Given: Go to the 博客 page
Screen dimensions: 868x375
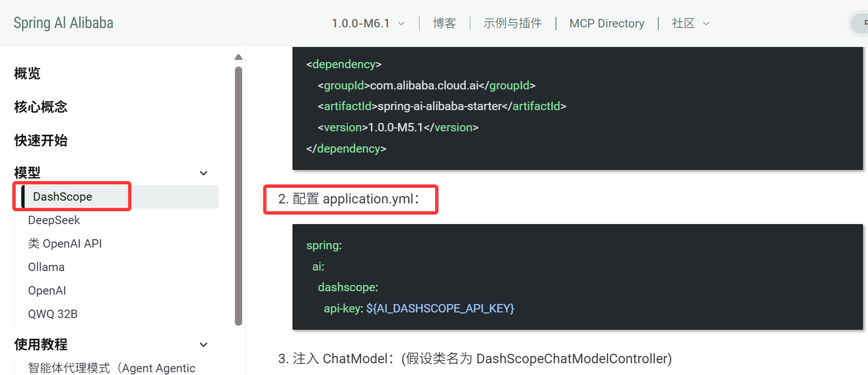Looking at the screenshot, I should [444, 23].
